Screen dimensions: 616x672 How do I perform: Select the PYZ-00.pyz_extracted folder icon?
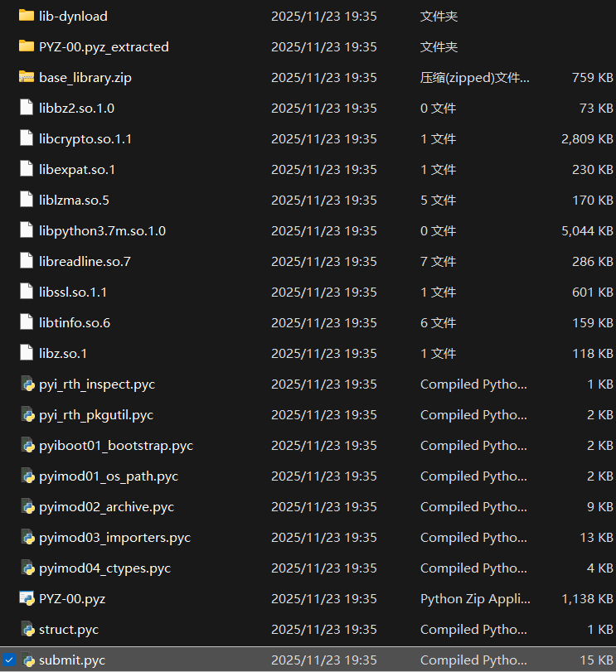[27, 46]
